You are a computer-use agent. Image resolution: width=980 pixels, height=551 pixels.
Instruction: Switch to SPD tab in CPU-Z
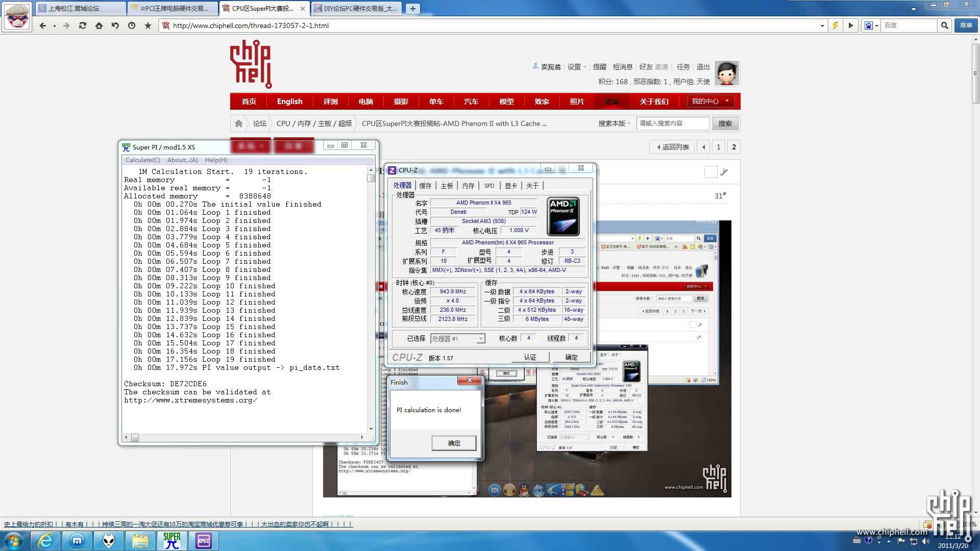pos(489,186)
